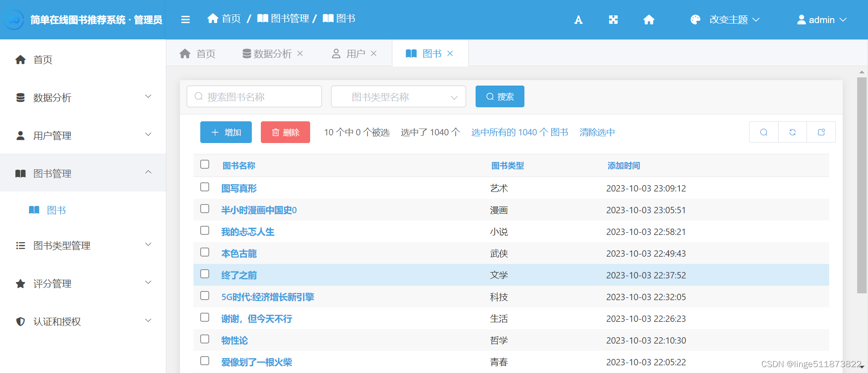
Task: Expand the 用户管理 sidebar chevron
Action: (x=148, y=134)
